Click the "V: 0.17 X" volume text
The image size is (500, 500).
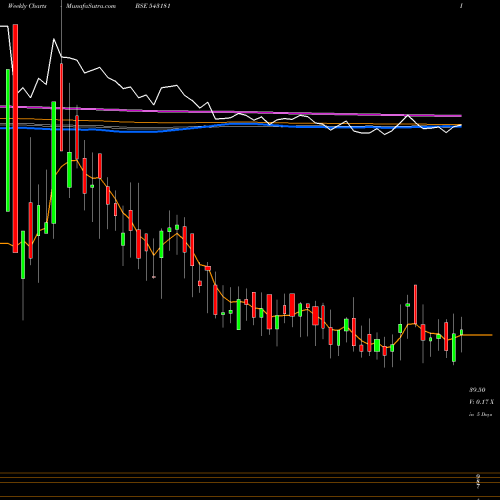pyautogui.click(x=481, y=402)
